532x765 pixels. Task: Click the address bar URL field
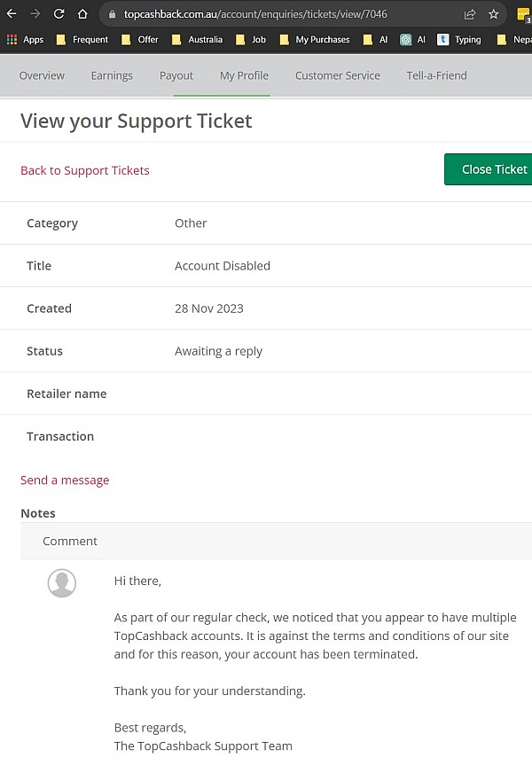pyautogui.click(x=284, y=14)
